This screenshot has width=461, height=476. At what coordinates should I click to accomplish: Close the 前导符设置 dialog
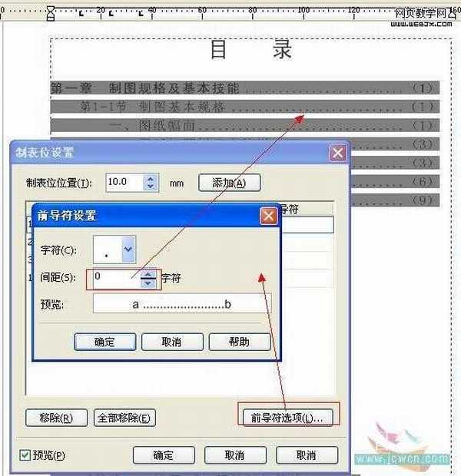pyautogui.click(x=268, y=216)
